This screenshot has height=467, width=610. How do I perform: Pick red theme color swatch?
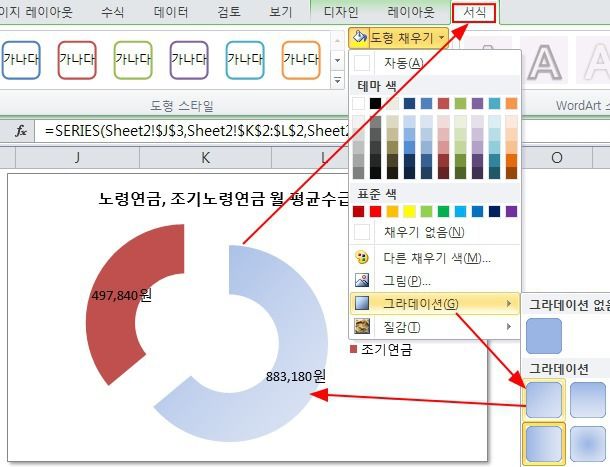(443, 104)
